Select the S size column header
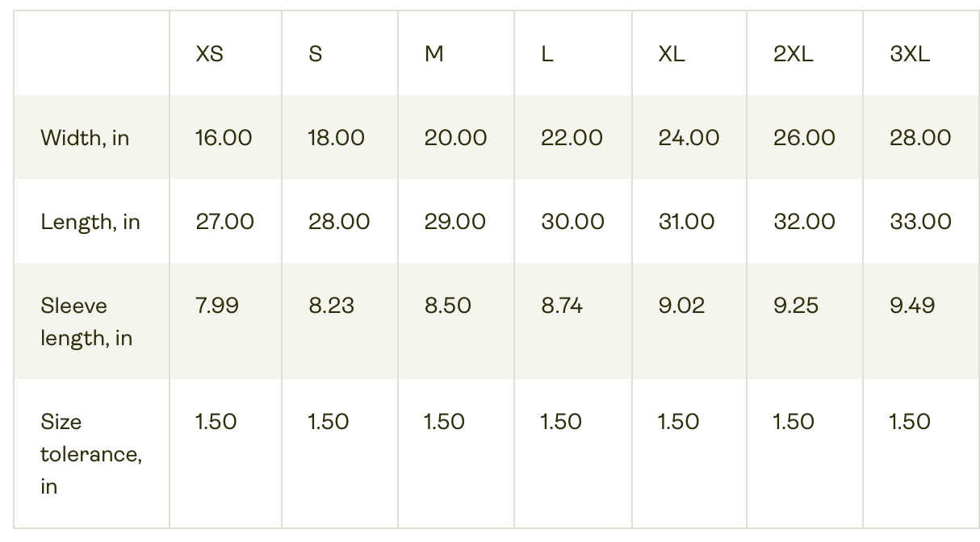This screenshot has width=980, height=542. tap(315, 54)
